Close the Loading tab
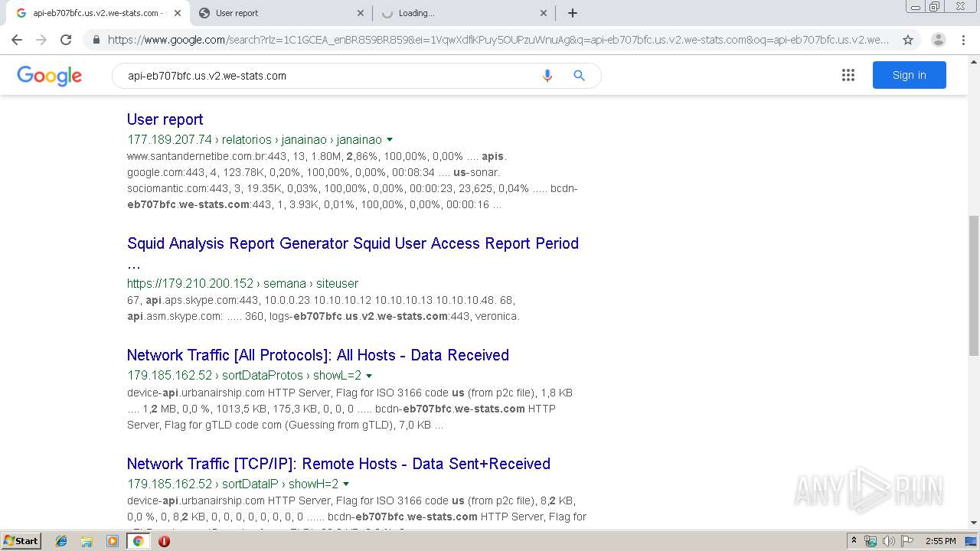 click(543, 13)
